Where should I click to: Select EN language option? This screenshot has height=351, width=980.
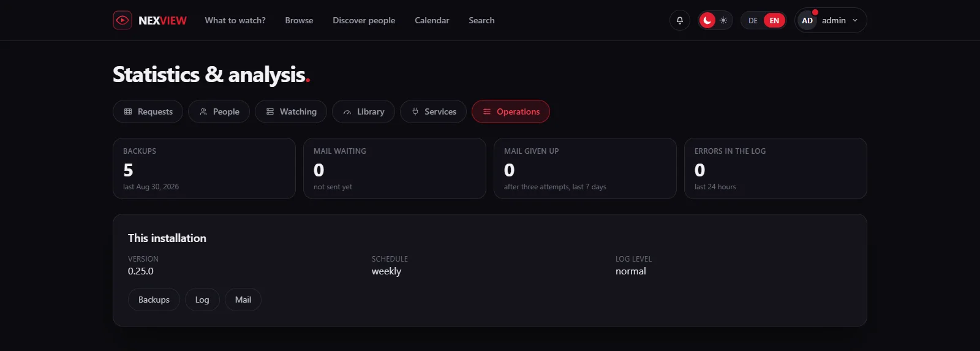774,20
